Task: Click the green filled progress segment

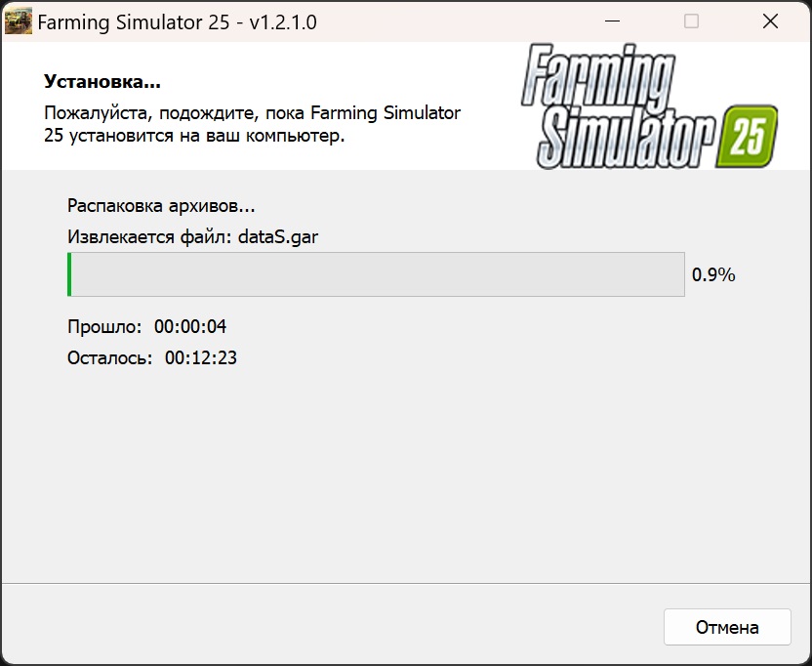Action: tap(69, 274)
